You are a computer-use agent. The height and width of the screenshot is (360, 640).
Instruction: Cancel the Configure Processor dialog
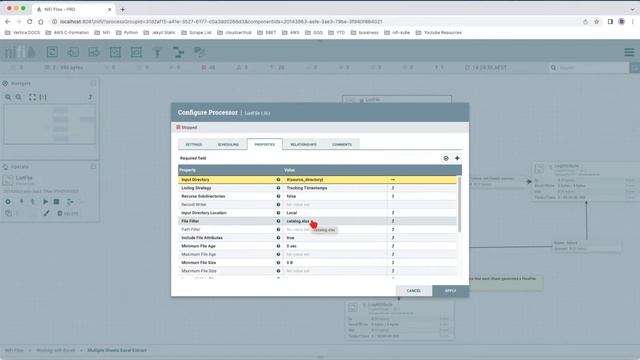(413, 291)
